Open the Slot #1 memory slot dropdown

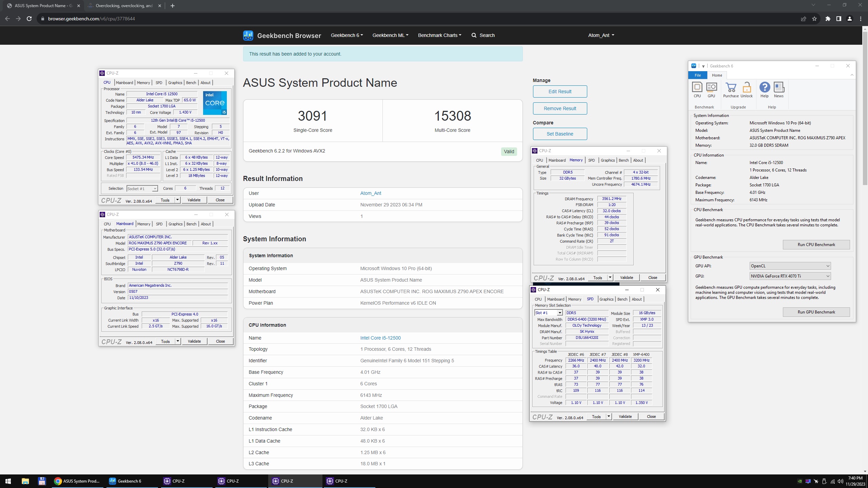pos(548,313)
